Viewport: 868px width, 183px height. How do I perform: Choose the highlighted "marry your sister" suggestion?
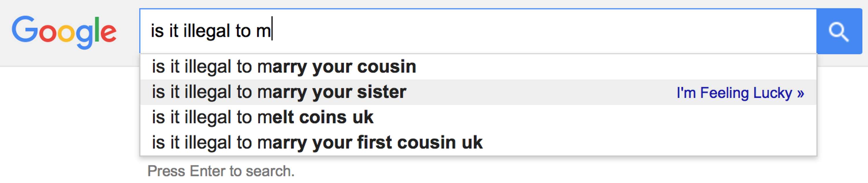(x=478, y=92)
